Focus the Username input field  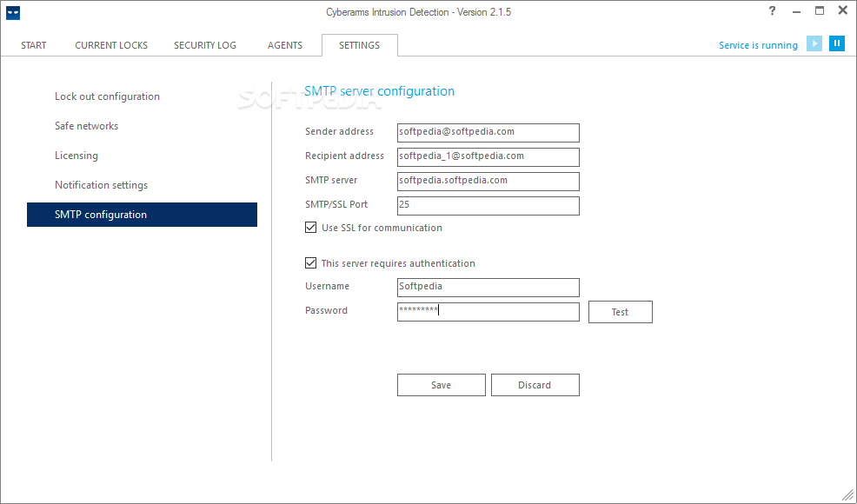[x=488, y=288]
